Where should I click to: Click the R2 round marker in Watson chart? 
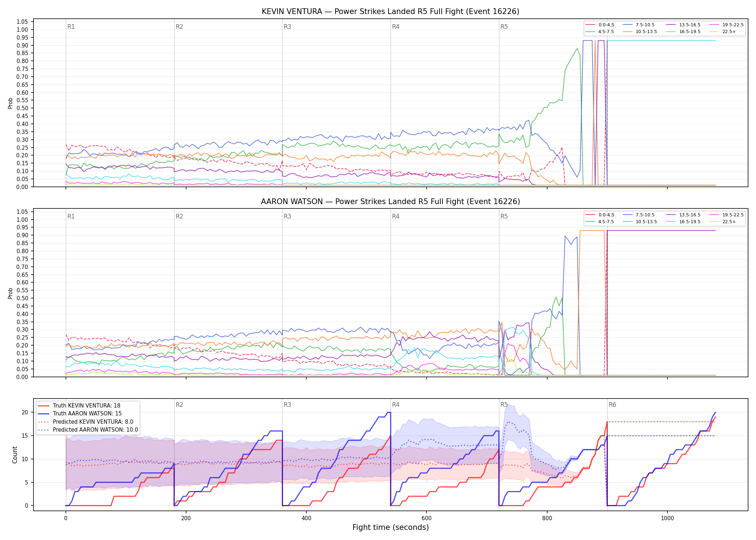coord(179,216)
